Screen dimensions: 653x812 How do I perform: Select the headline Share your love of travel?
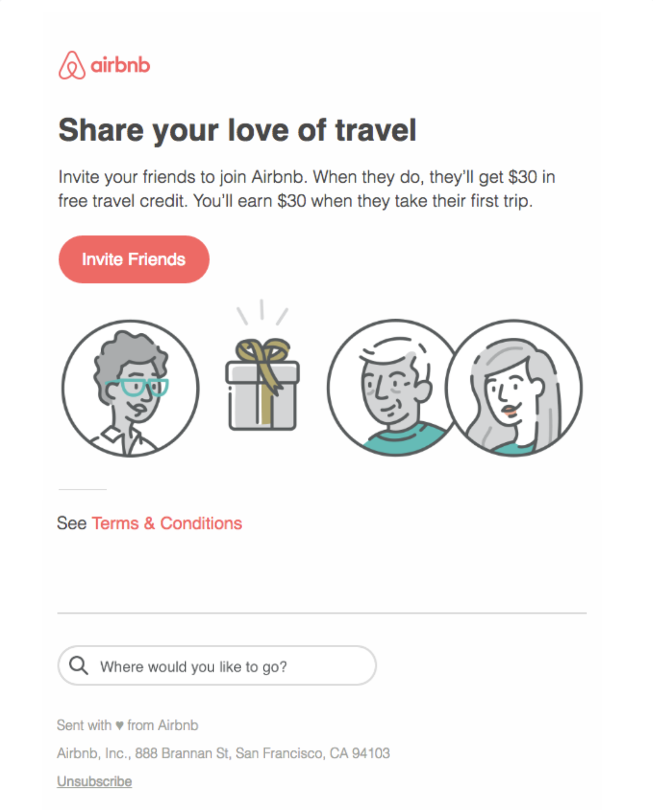click(238, 130)
